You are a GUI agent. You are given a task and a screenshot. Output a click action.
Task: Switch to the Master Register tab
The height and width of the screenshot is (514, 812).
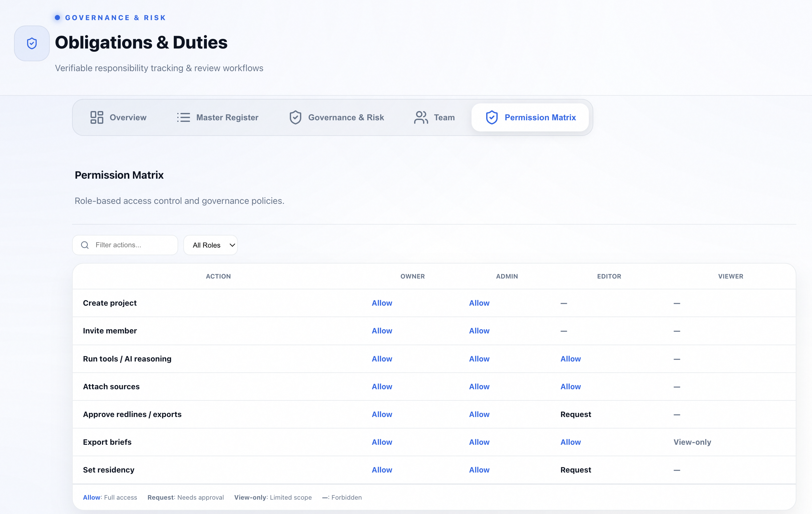pyautogui.click(x=227, y=117)
